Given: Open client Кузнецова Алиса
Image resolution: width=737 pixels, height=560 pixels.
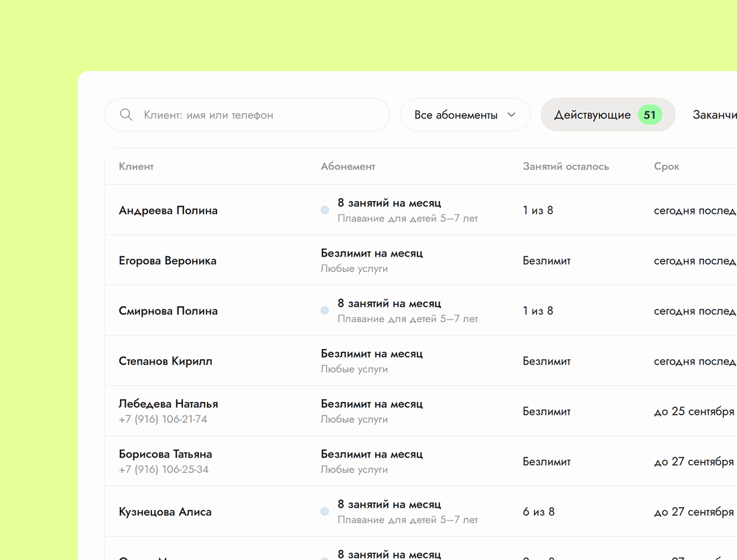Looking at the screenshot, I should point(165,512).
